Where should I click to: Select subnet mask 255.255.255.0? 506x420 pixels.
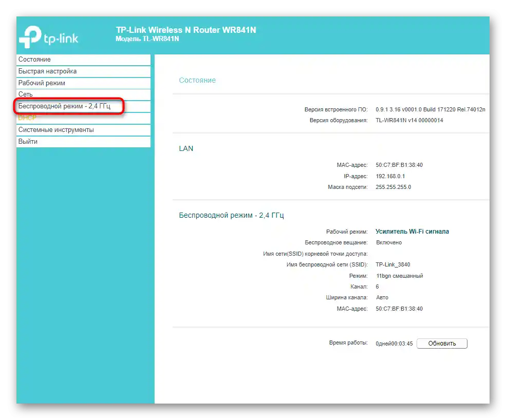tap(393, 187)
